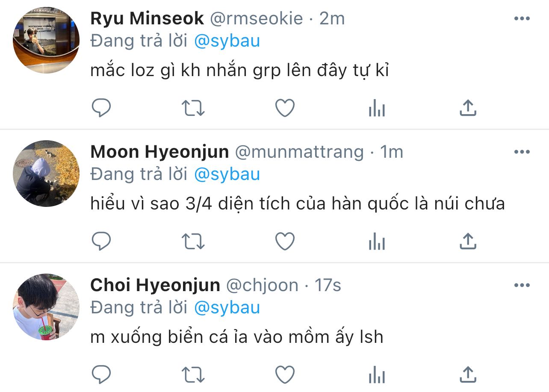549x392 pixels.
Task: Open Choi Hyeonjun's profile picture
Action: (46, 307)
